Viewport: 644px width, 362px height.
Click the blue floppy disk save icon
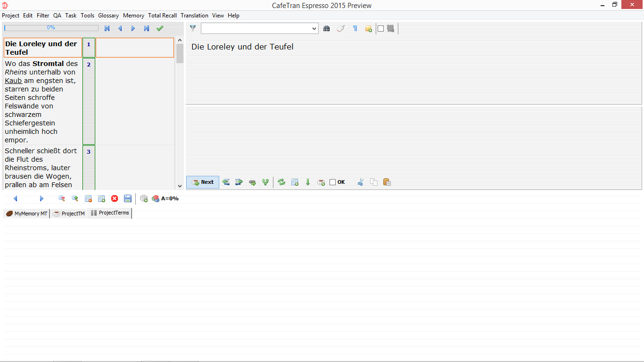[x=128, y=198]
